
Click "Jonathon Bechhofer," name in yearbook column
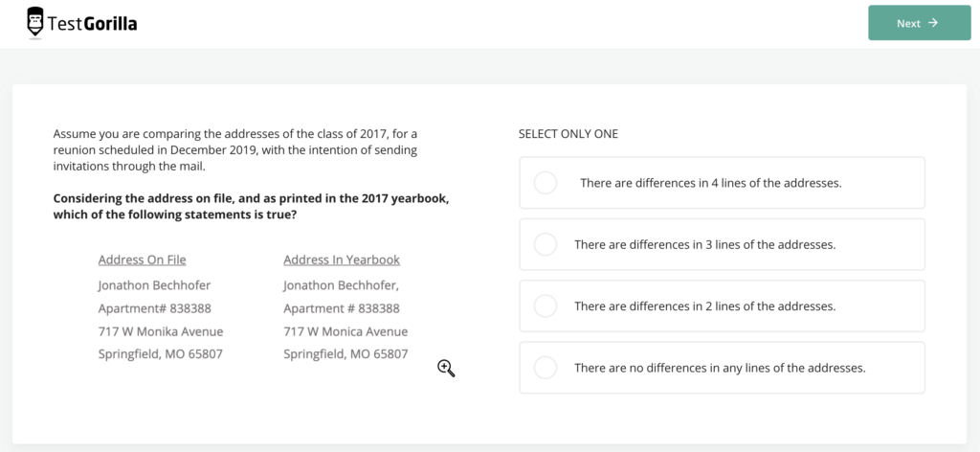pos(341,285)
